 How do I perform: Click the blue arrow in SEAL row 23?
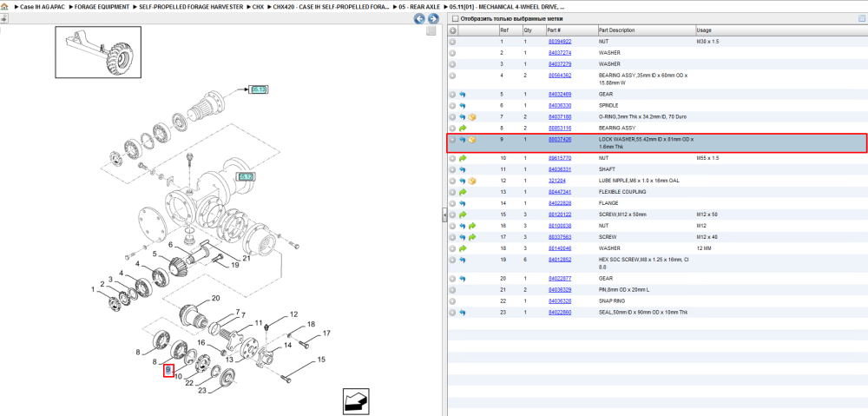[x=463, y=313]
